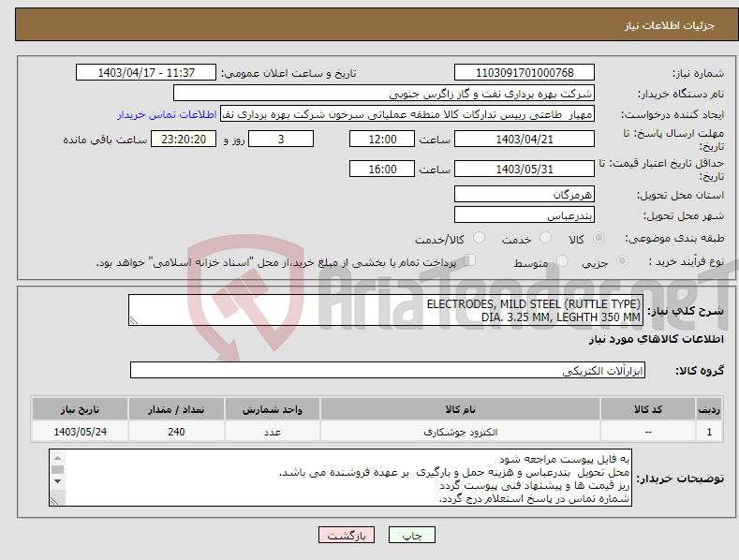Click the ردیف column header
739x560 pixels.
pyautogui.click(x=709, y=409)
